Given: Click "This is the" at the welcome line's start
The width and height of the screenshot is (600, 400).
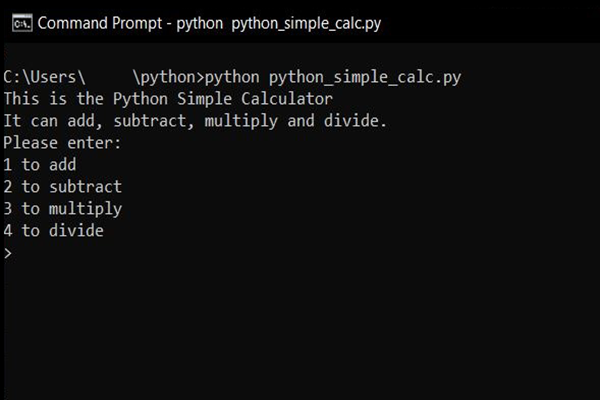Looking at the screenshot, I should [54, 99].
